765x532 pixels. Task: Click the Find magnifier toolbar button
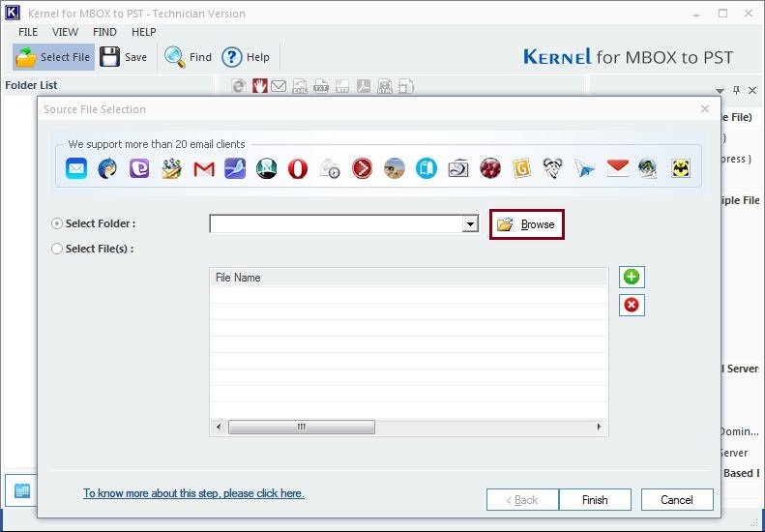point(188,57)
